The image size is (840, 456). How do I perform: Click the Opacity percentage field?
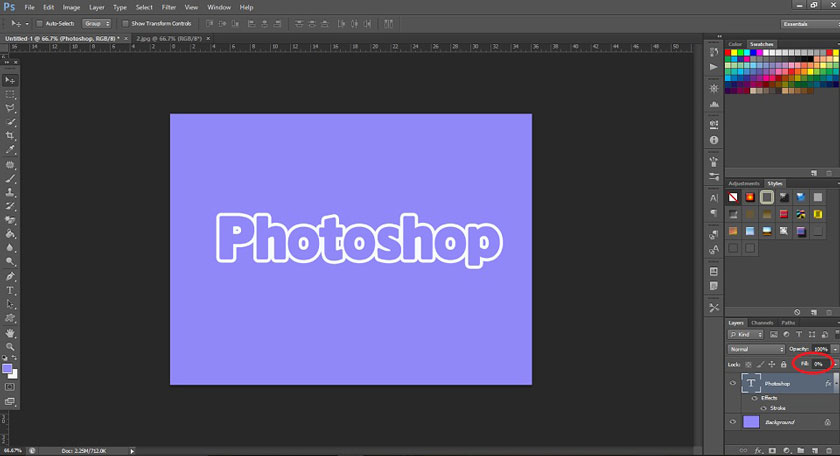click(821, 349)
